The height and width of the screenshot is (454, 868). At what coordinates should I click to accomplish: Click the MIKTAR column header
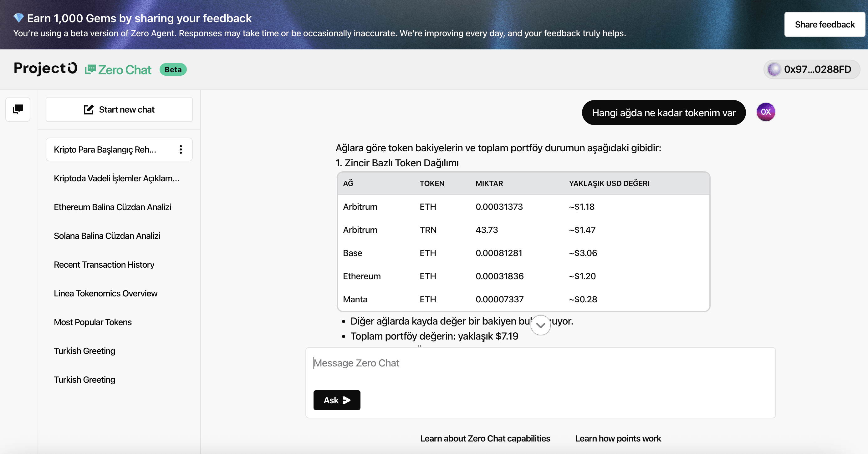(x=489, y=183)
